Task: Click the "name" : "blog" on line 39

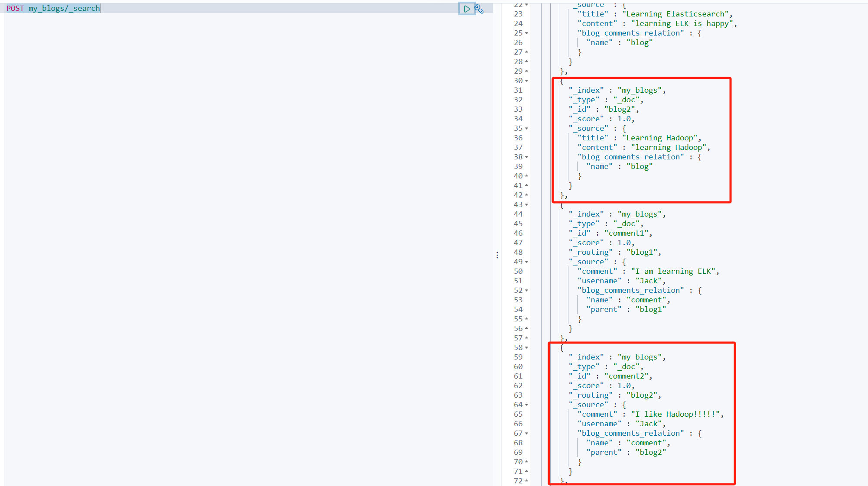Action: tap(620, 166)
